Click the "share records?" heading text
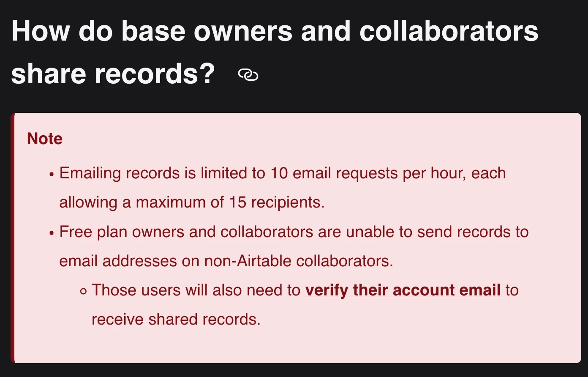Image resolution: width=588 pixels, height=377 pixels. click(113, 74)
